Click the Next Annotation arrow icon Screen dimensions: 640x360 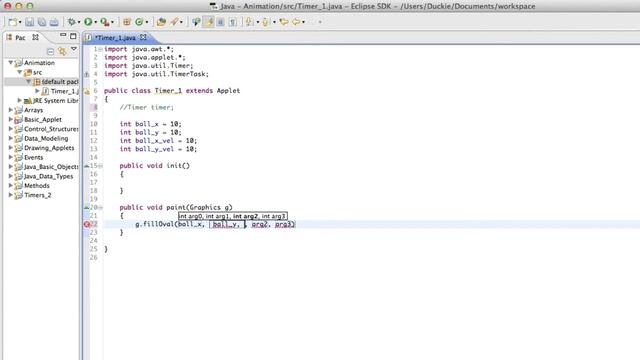249,22
